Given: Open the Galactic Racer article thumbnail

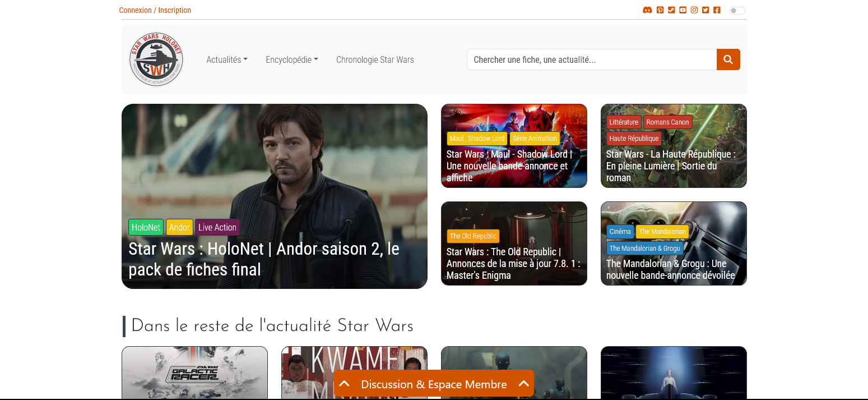Looking at the screenshot, I should pos(194,373).
